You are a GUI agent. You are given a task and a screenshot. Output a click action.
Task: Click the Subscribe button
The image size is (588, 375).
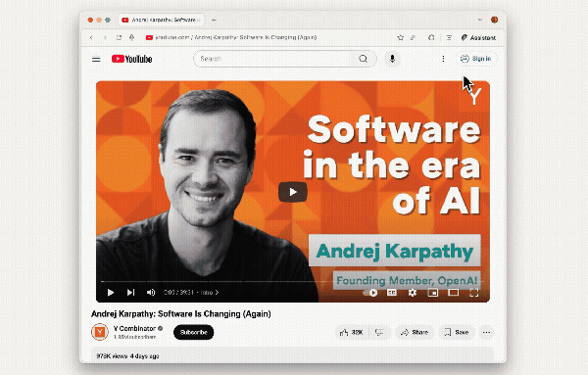pos(193,332)
